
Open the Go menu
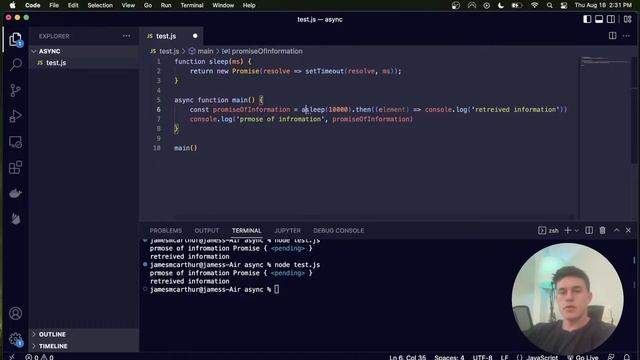pyautogui.click(x=148, y=5)
